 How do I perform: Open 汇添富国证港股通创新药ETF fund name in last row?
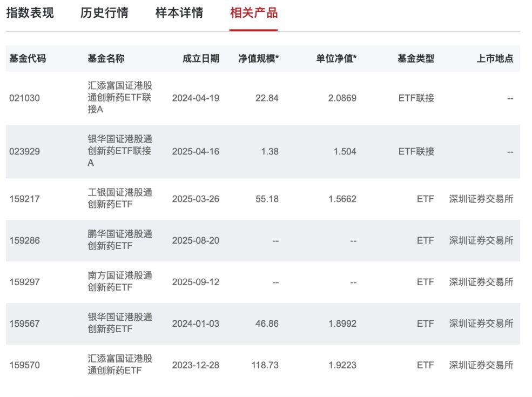120,365
